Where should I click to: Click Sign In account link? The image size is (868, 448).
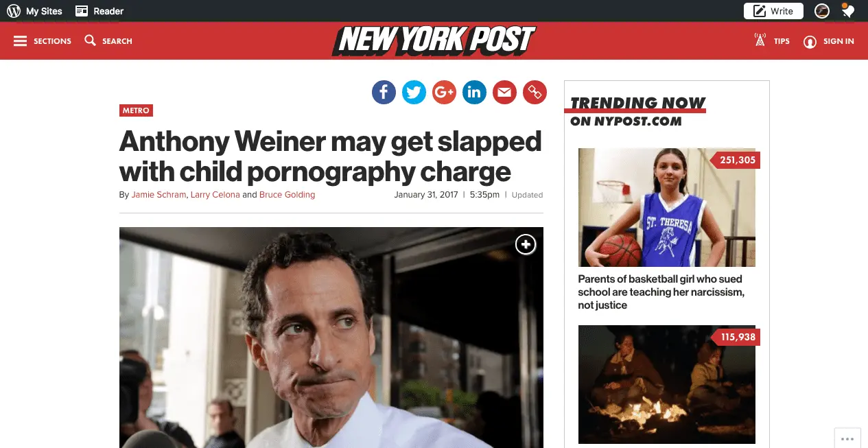click(x=829, y=41)
